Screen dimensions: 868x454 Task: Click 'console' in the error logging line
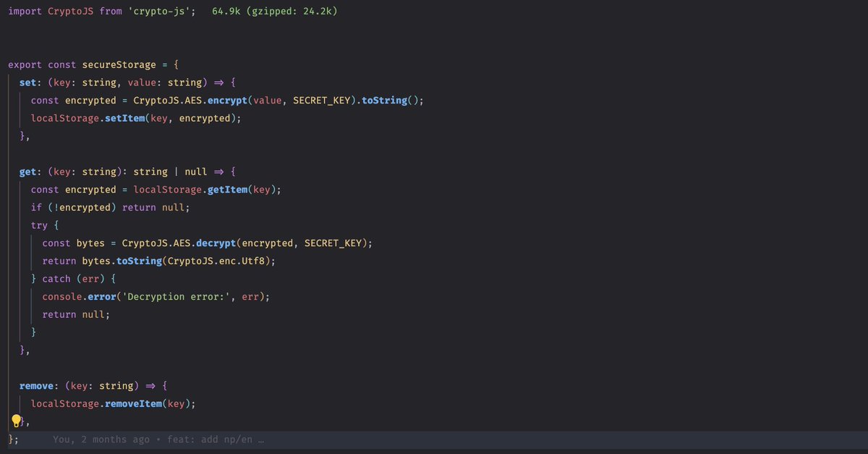click(62, 297)
